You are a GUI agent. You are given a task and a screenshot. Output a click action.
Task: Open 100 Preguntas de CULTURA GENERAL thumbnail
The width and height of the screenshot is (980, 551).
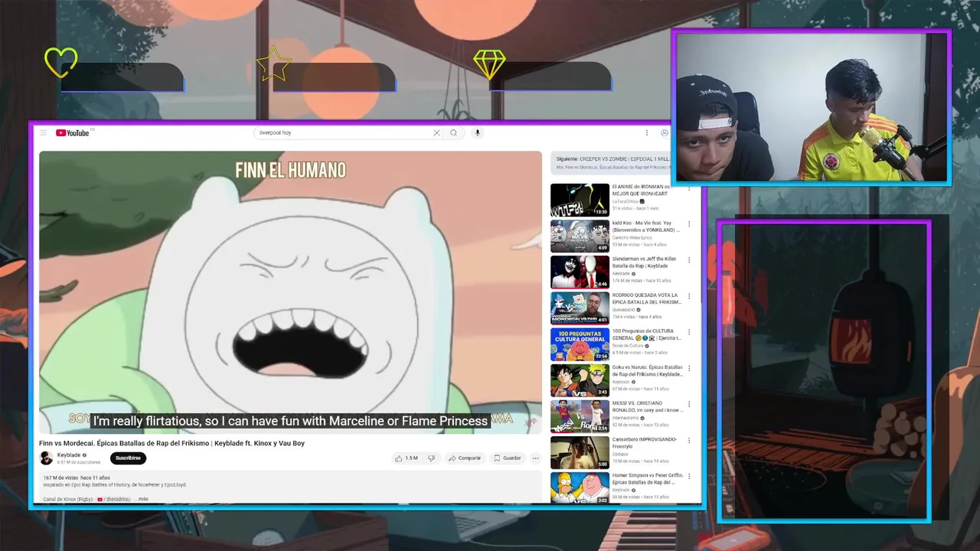(x=580, y=344)
